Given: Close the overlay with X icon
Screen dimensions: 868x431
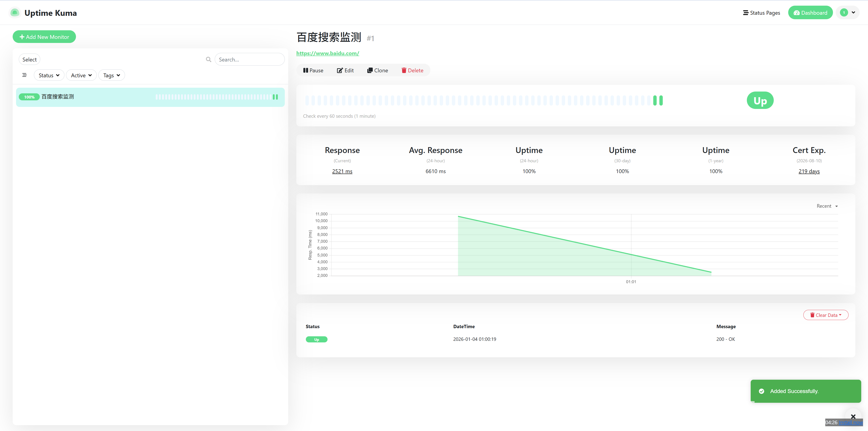Looking at the screenshot, I should point(853,417).
